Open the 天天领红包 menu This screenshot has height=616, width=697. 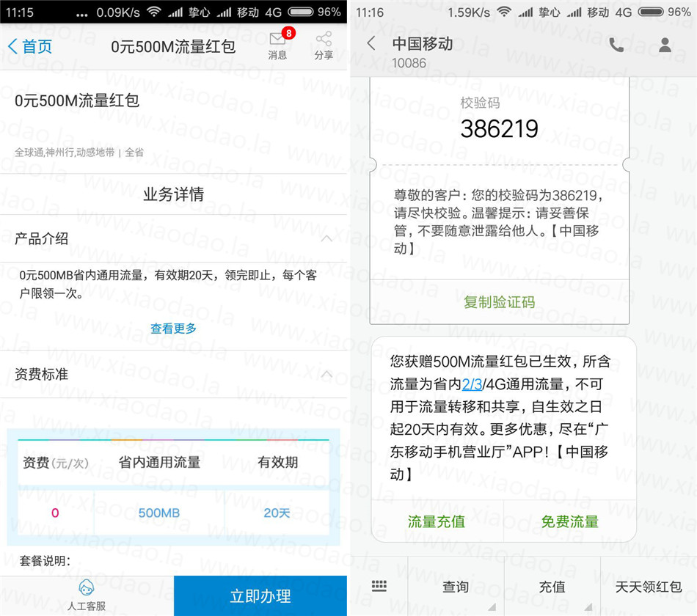[x=649, y=587]
